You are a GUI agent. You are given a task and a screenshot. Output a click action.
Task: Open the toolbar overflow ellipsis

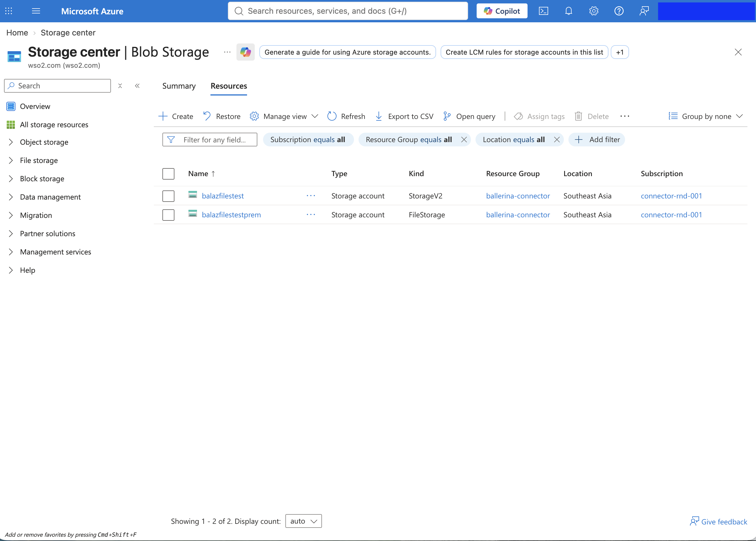(625, 116)
